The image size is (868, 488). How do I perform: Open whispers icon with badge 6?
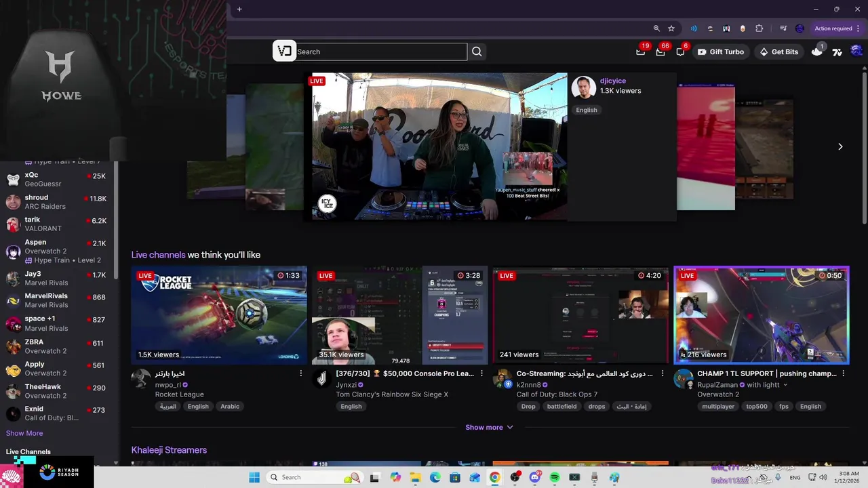click(x=680, y=52)
